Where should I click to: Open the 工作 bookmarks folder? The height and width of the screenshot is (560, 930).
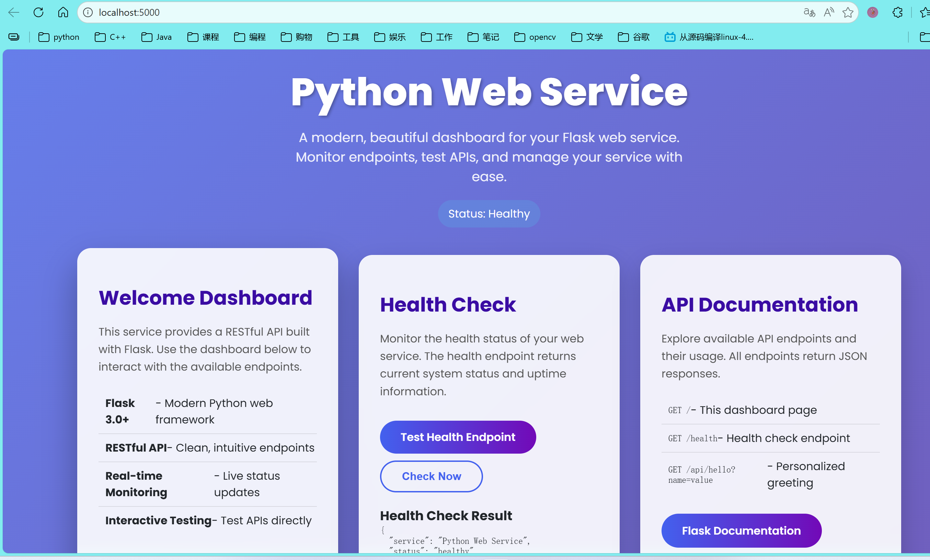pos(437,37)
